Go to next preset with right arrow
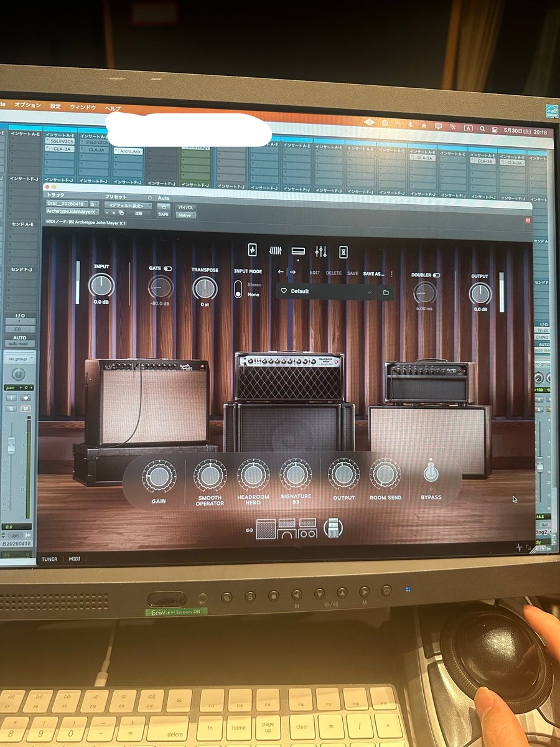 pos(292,272)
